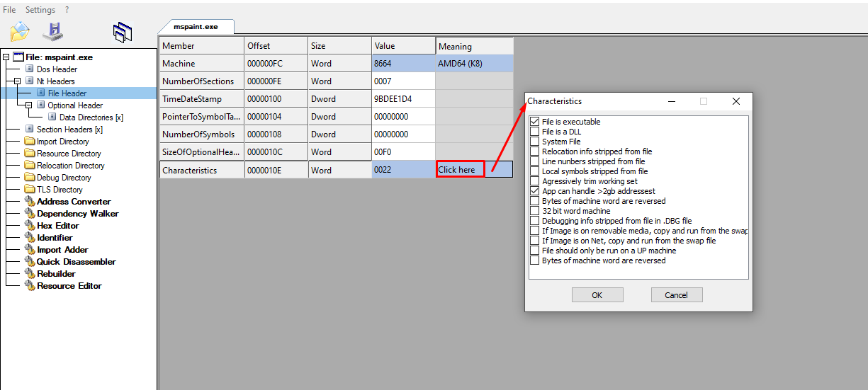Click the AMD64 (K8) meaning cell
This screenshot has width=868, height=390.
coord(474,64)
